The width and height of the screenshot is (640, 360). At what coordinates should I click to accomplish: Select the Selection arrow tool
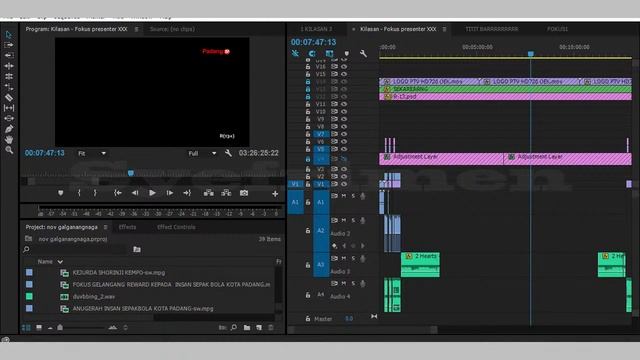pos(9,35)
